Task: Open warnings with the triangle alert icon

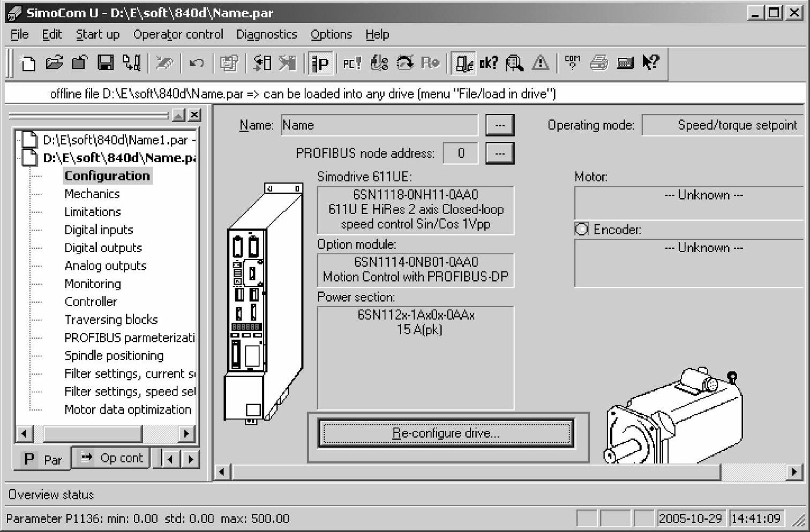Action: (x=540, y=63)
